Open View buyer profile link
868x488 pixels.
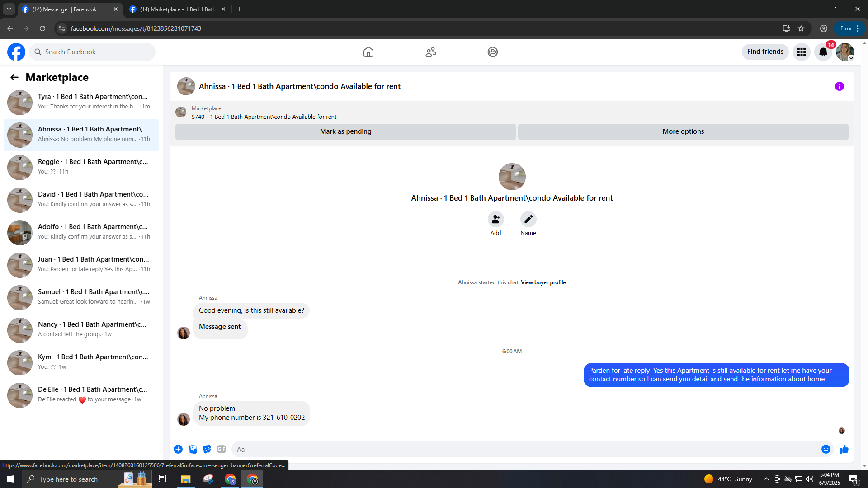click(x=543, y=282)
